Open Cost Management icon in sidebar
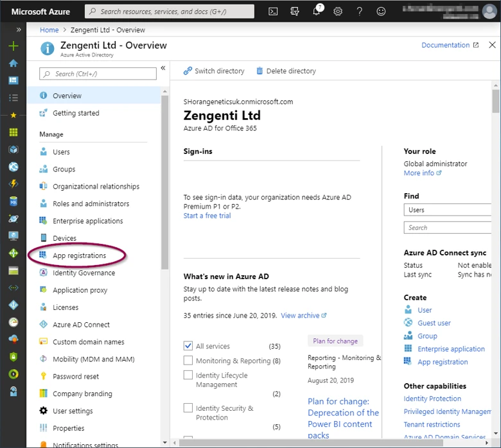 tap(13, 374)
